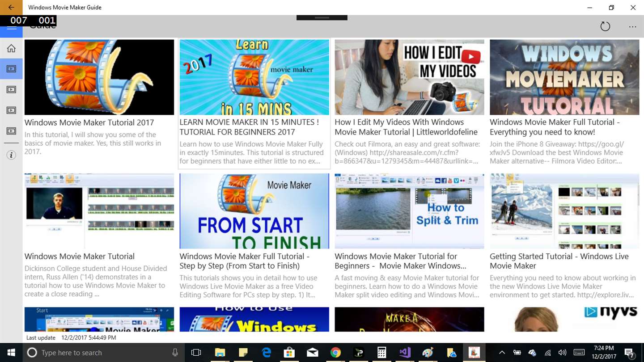Open the Windows Start menu

[11, 353]
